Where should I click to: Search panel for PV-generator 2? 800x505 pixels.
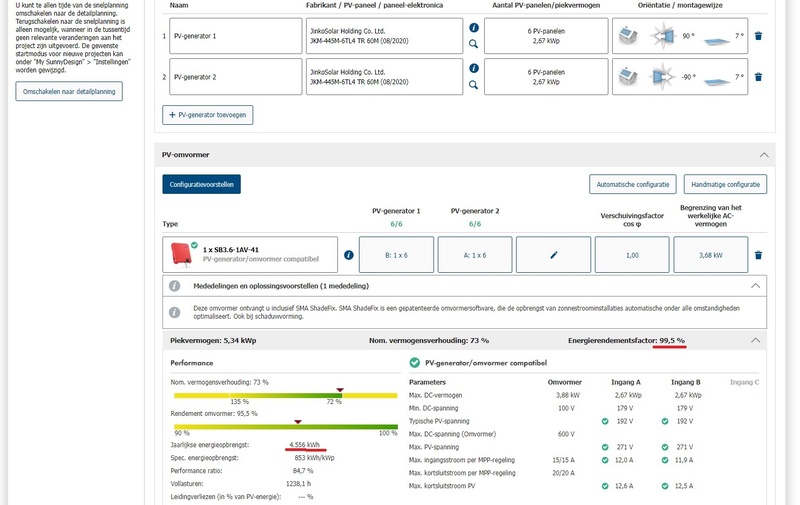[x=473, y=85]
